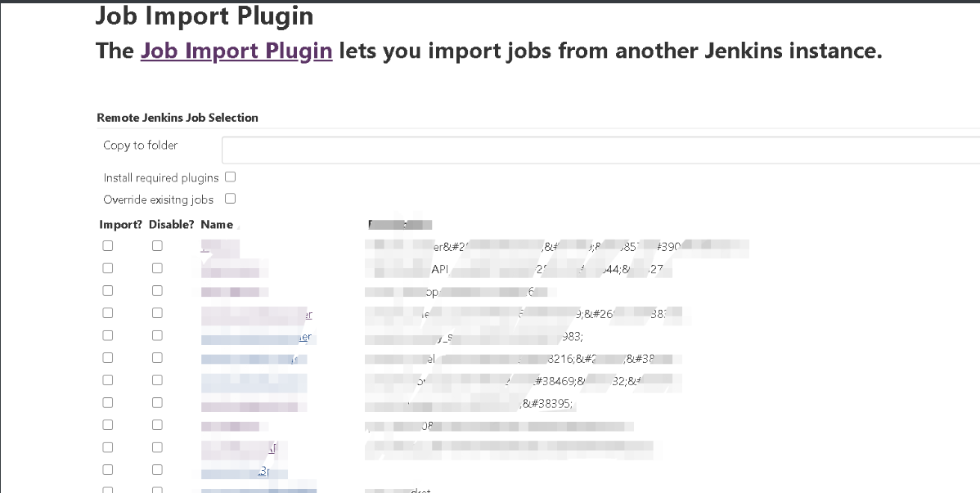980x493 pixels.
Task: Select Import checkbox on the third job row
Action: [x=108, y=290]
